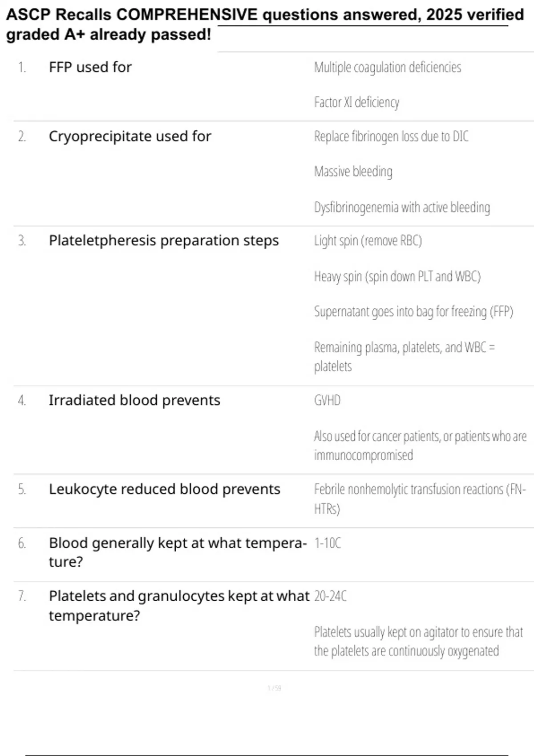Click 'Replace fibrinogen loss due to DIC'

[x=391, y=137]
